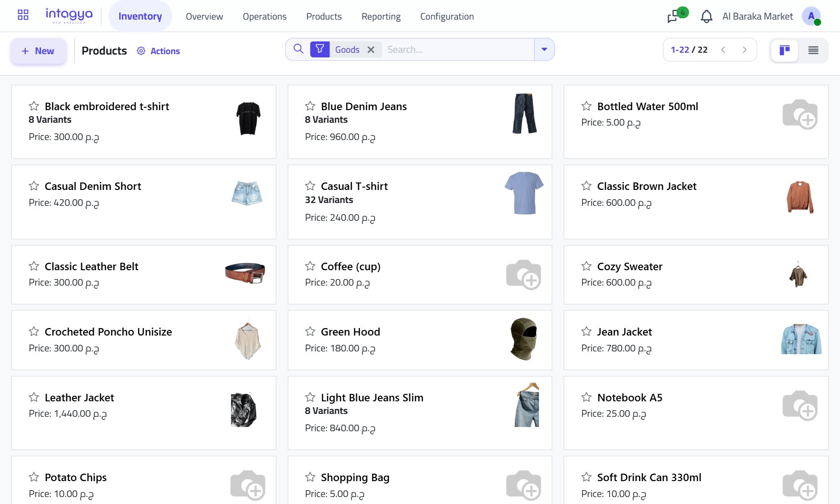Image resolution: width=840 pixels, height=504 pixels.
Task: Add image for Shopping Bag
Action: pyautogui.click(x=524, y=485)
